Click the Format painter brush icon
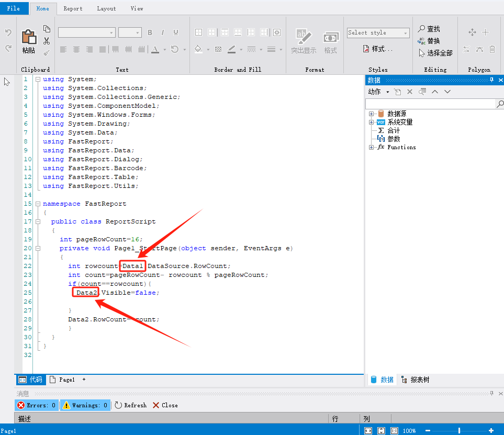 tap(47, 53)
